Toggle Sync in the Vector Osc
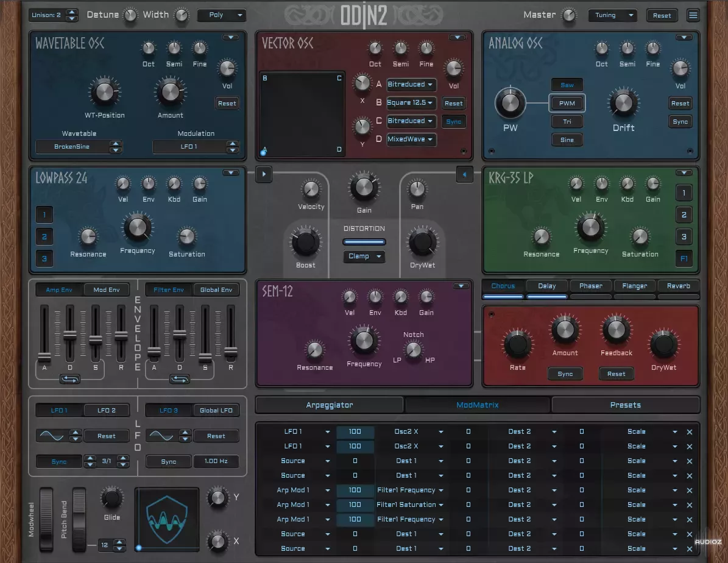728x563 pixels. click(454, 122)
